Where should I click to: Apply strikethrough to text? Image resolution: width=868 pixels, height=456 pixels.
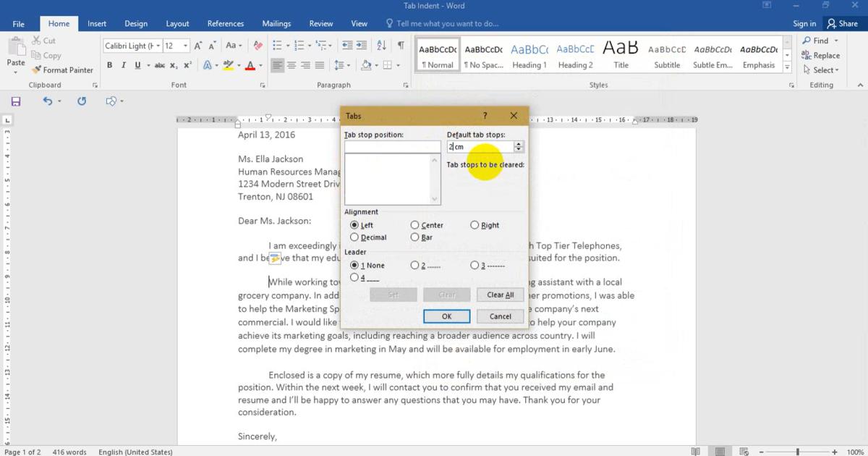point(160,65)
